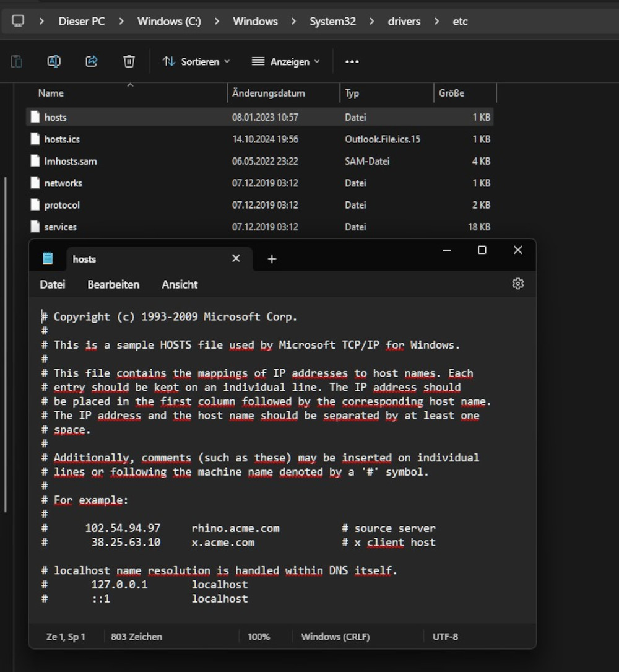
Task: Open Notepad settings gear icon
Action: (518, 284)
